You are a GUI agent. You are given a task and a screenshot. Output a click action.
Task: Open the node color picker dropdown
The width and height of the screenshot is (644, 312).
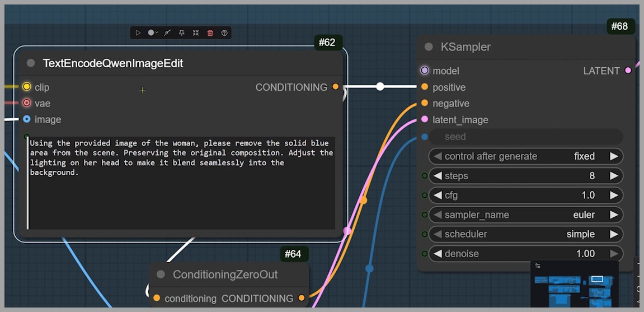point(153,33)
